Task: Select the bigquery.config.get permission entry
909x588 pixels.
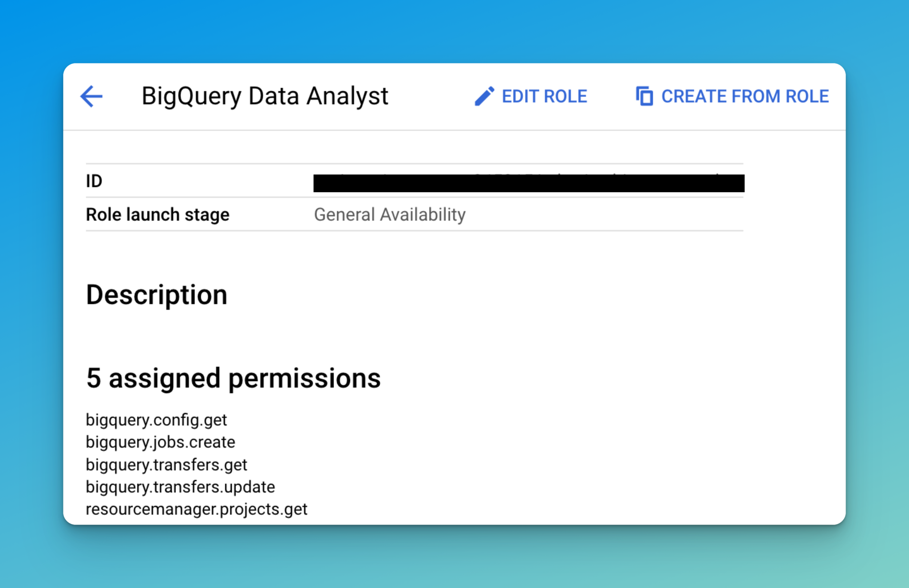Action: [156, 419]
